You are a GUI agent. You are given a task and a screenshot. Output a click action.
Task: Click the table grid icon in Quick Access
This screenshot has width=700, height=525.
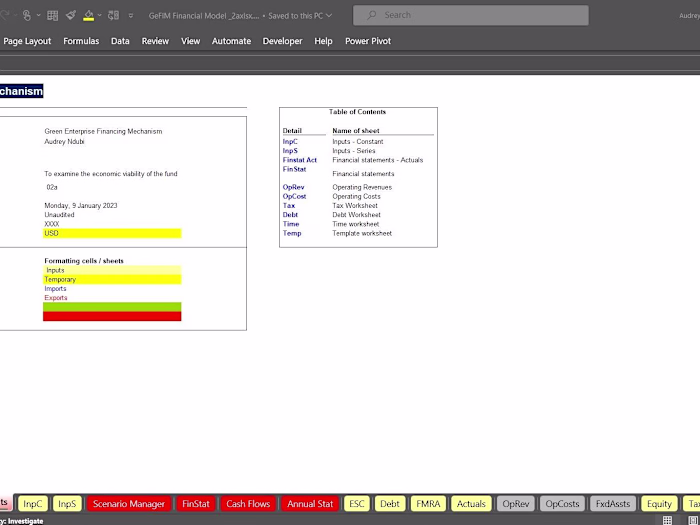[53, 16]
